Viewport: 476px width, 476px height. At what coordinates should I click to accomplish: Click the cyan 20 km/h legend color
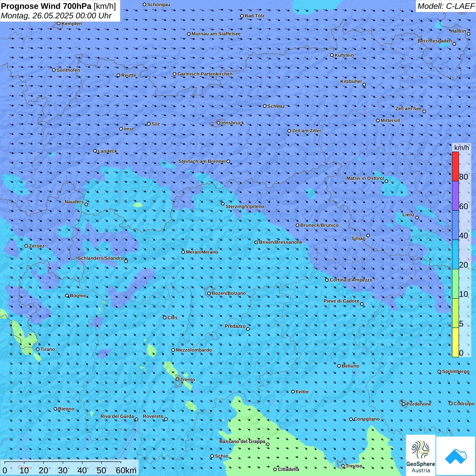coord(455,255)
